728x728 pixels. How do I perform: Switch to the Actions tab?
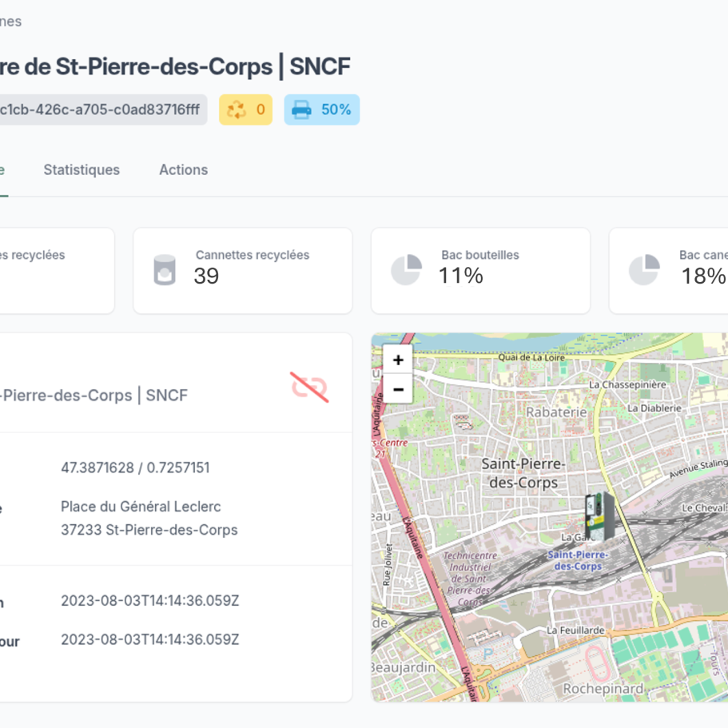coord(183,169)
